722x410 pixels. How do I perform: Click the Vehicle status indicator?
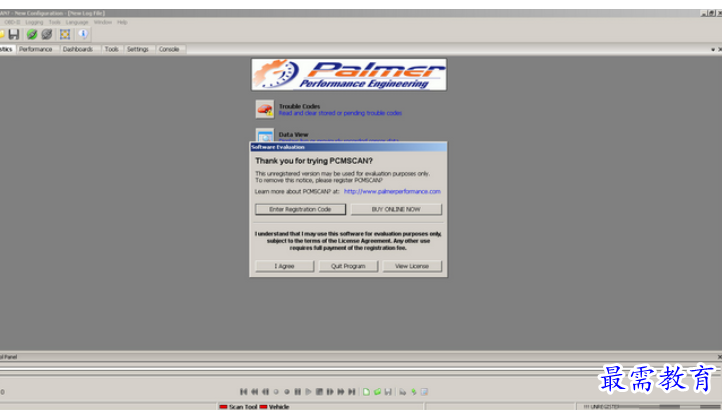tap(274, 407)
